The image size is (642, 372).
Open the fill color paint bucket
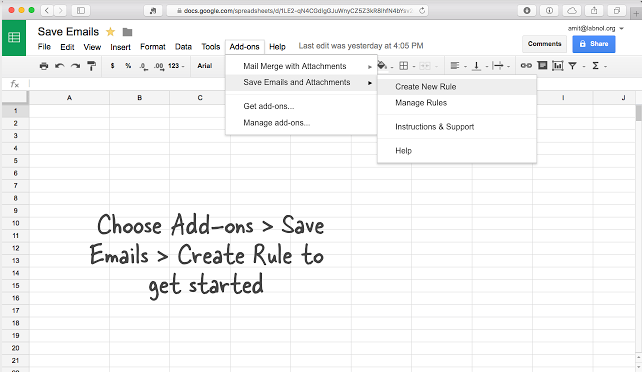point(382,65)
